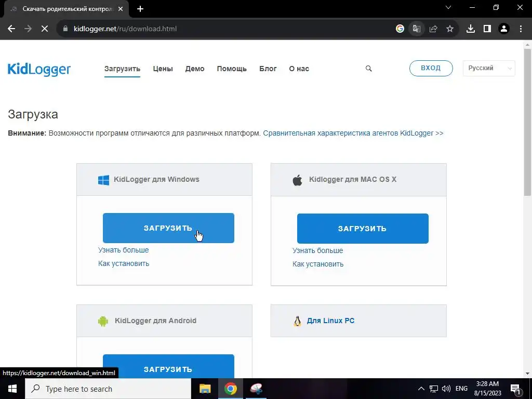The image size is (532, 399).
Task: Open the Chrome three-dot menu
Action: (521, 29)
